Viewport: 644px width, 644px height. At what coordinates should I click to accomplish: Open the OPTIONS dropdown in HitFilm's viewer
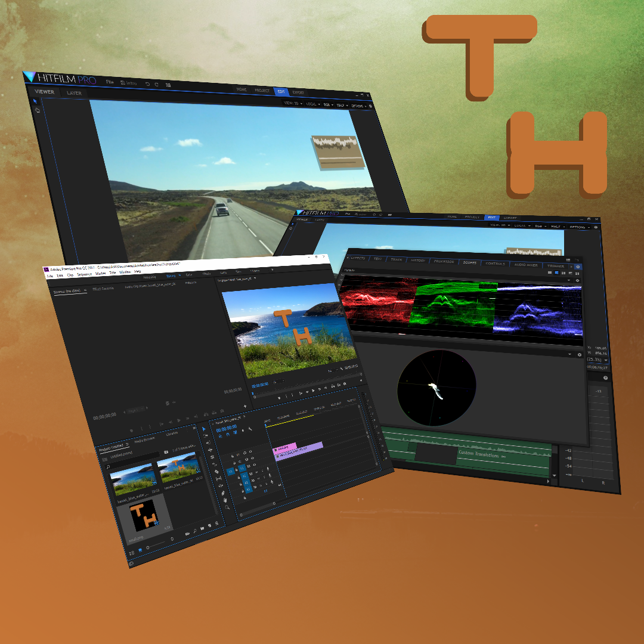(358, 106)
